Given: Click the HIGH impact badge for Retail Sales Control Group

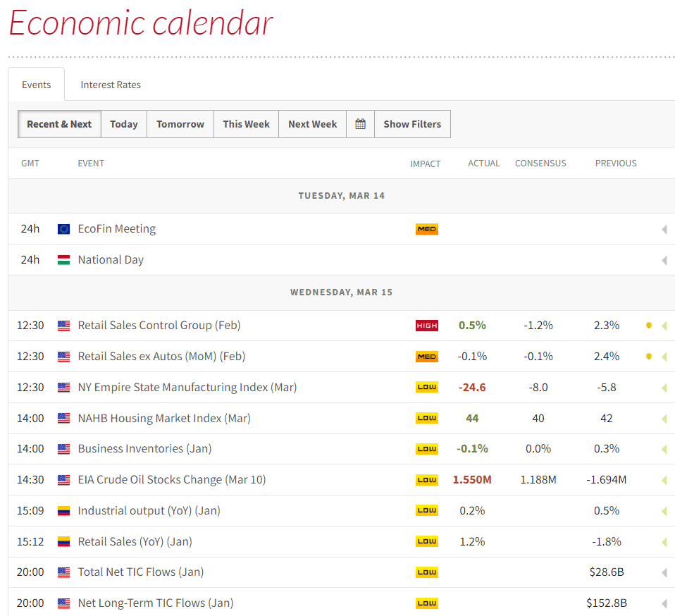Looking at the screenshot, I should pos(427,326).
